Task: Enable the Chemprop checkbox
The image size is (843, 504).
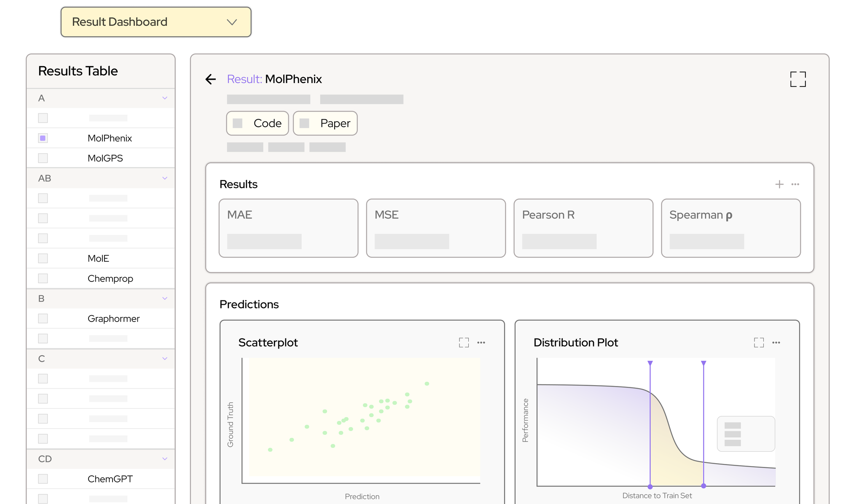Action: [43, 279]
